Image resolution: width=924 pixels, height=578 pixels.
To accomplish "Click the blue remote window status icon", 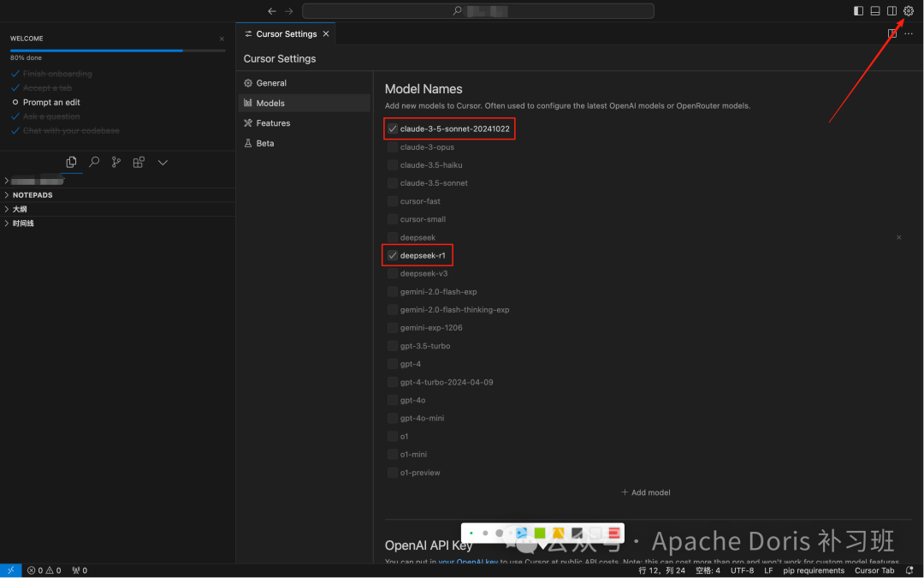I will click(10, 570).
